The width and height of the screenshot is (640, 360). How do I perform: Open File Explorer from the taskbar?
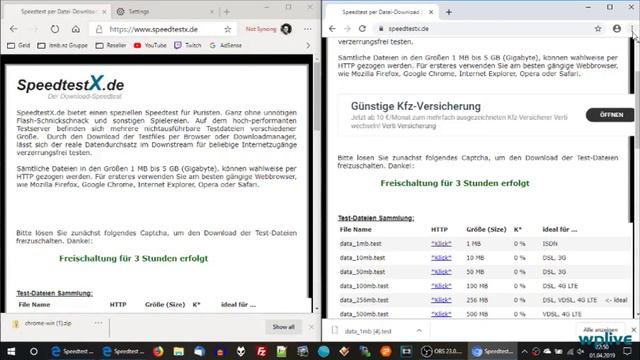pos(178,351)
